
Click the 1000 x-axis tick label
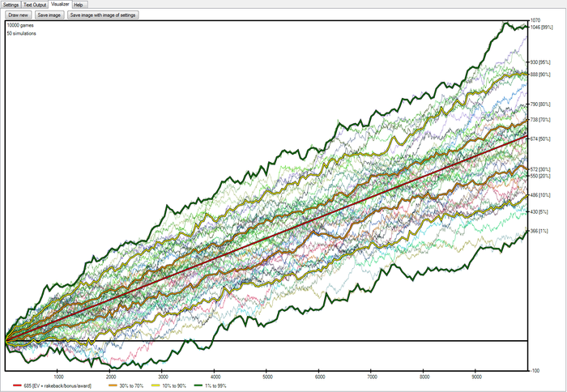point(58,377)
